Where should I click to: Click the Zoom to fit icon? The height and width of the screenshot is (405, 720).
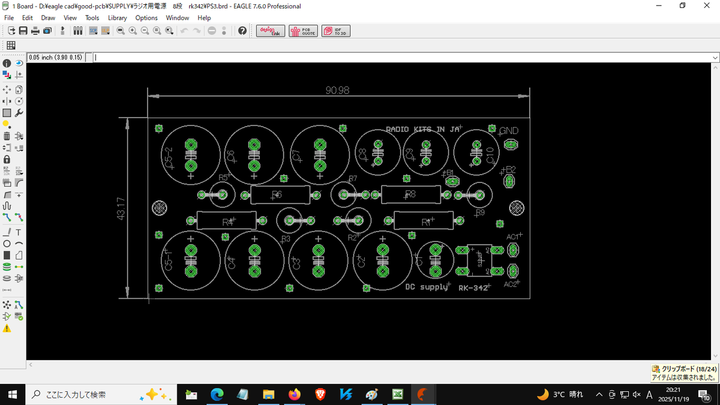(120, 31)
